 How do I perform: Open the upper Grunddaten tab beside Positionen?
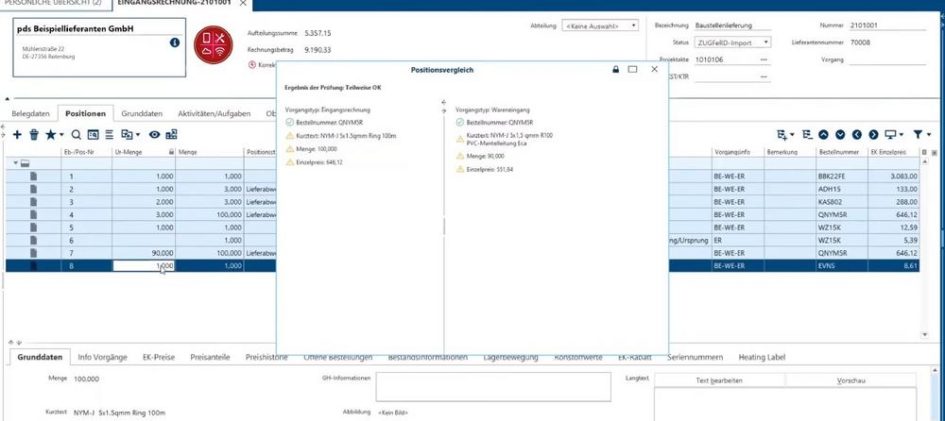[142, 113]
